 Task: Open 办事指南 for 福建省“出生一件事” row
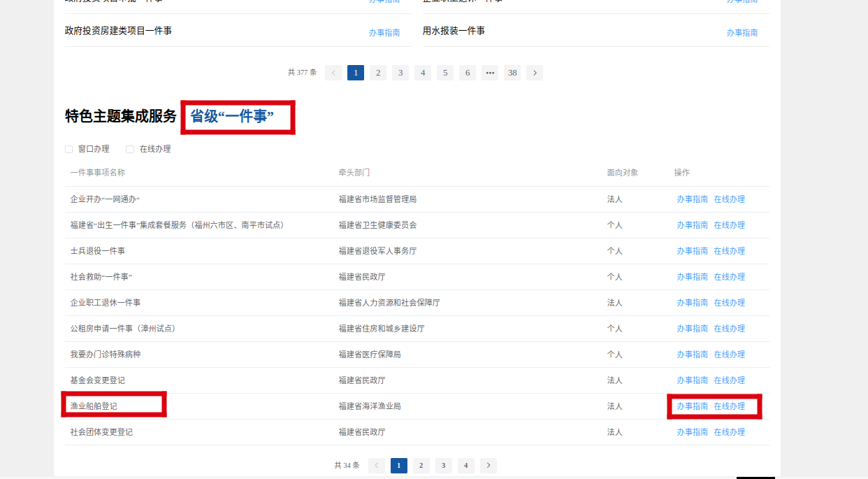click(693, 225)
